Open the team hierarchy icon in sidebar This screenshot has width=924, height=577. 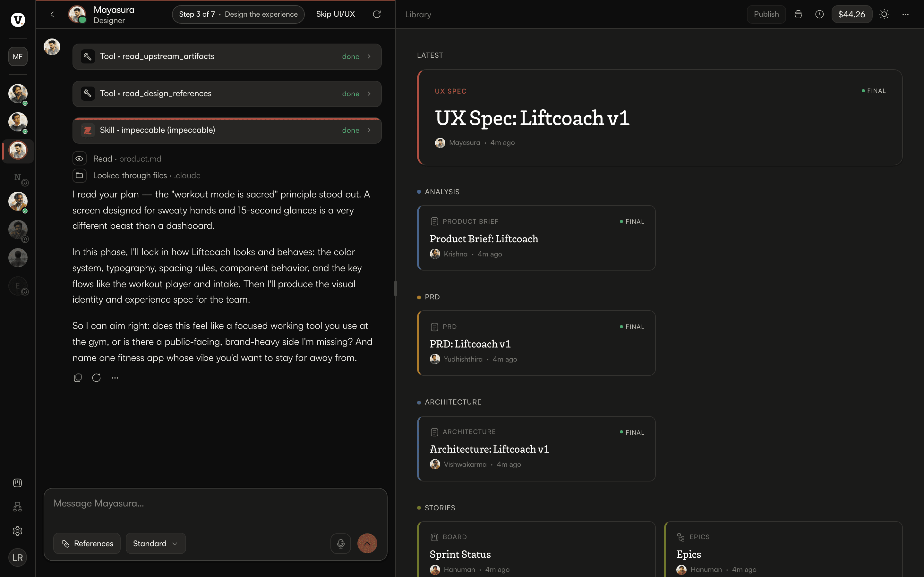pos(18,507)
